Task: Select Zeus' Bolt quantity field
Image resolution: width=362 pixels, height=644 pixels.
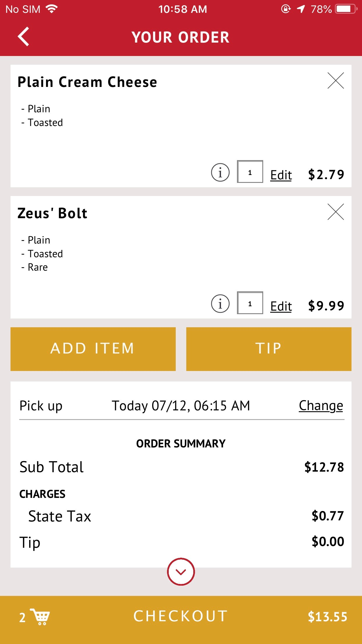Action: coord(250,303)
